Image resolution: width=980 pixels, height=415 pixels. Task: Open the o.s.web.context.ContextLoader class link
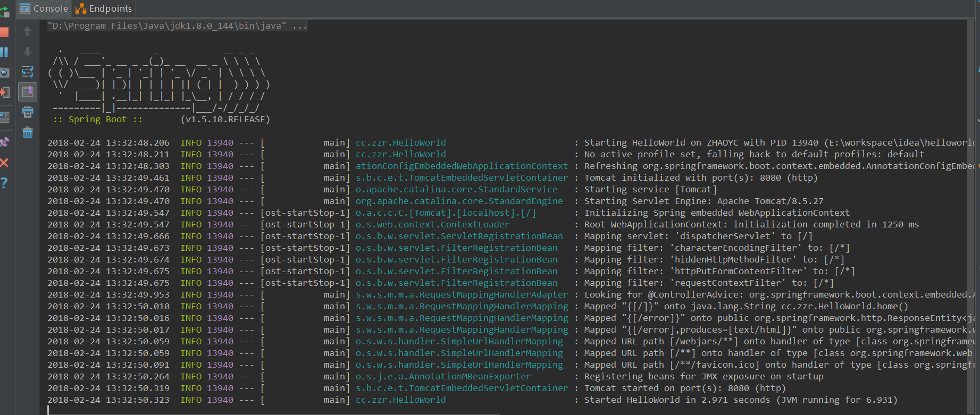point(432,224)
